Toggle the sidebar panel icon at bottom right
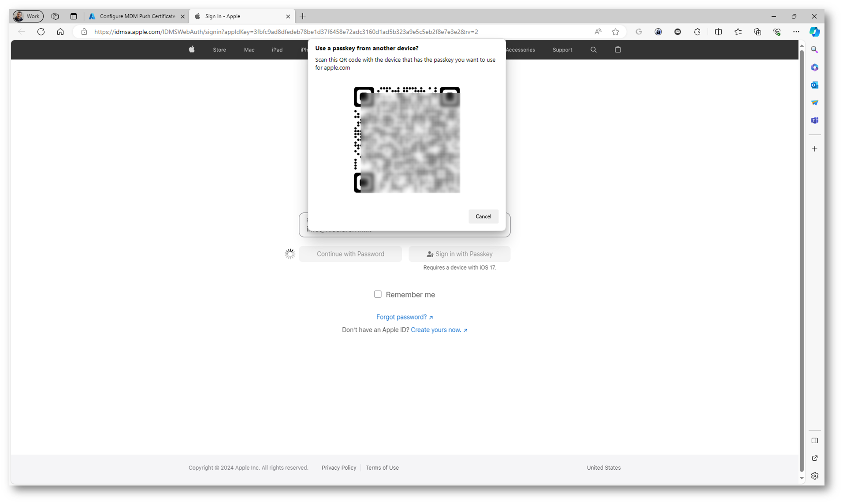Screen dimensions: 843x504 (814, 441)
